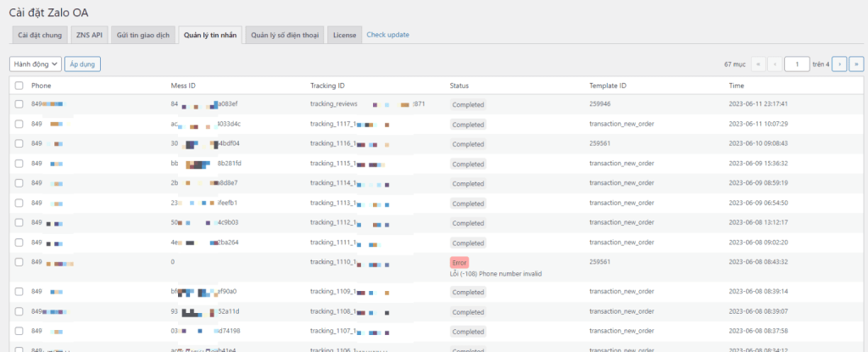Image resolution: width=868 pixels, height=352 pixels.
Task: Switch to Gửi tin giao dịch tab
Action: coord(144,35)
